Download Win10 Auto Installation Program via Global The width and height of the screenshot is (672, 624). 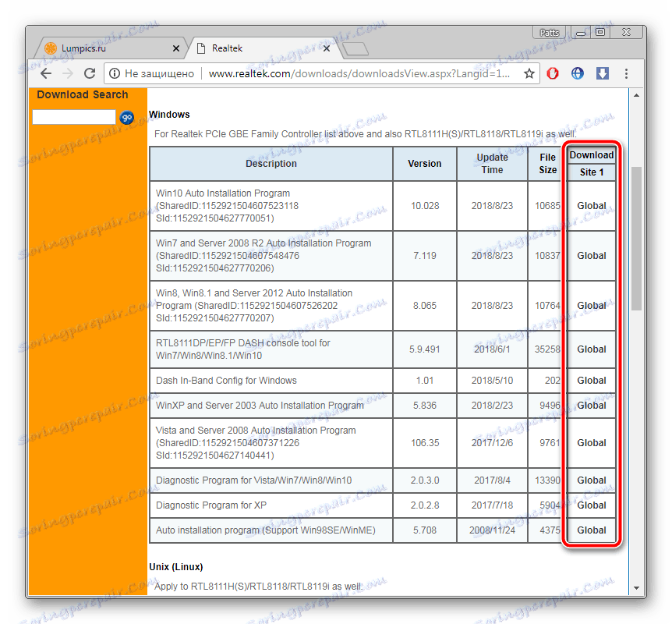(592, 206)
